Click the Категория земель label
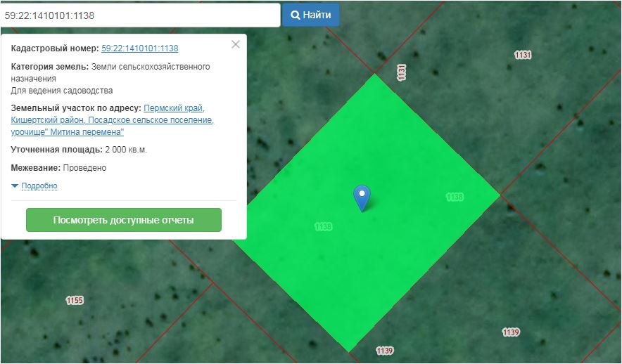 tap(49, 67)
